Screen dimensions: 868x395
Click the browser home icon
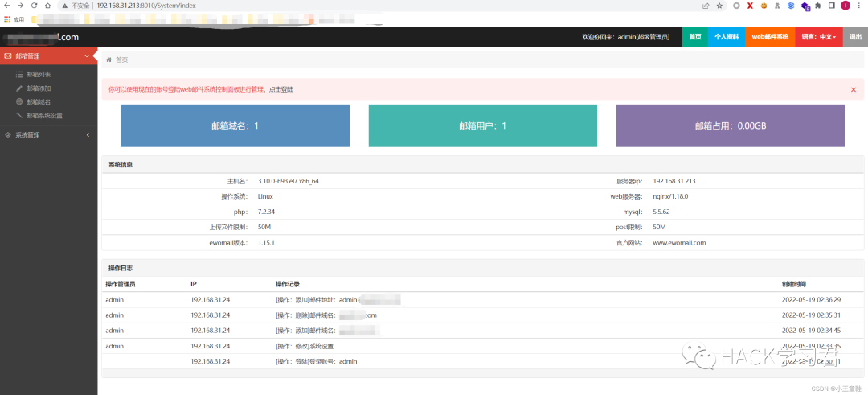click(47, 6)
